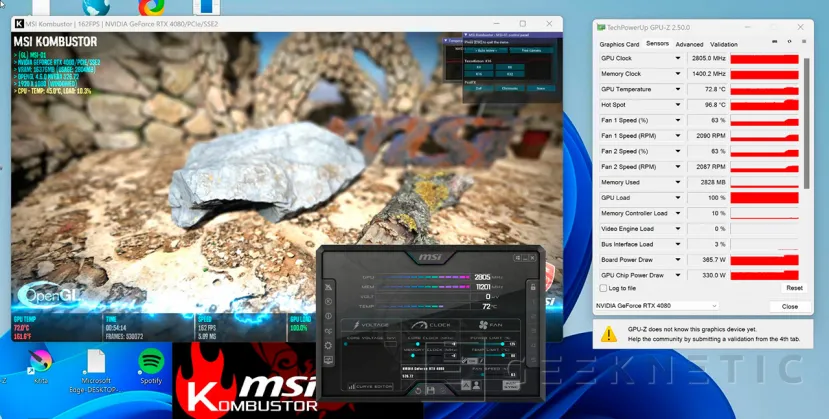Image resolution: width=829 pixels, height=419 pixels.
Task: Open Afterburner hardware monitor icon
Action: [328, 360]
